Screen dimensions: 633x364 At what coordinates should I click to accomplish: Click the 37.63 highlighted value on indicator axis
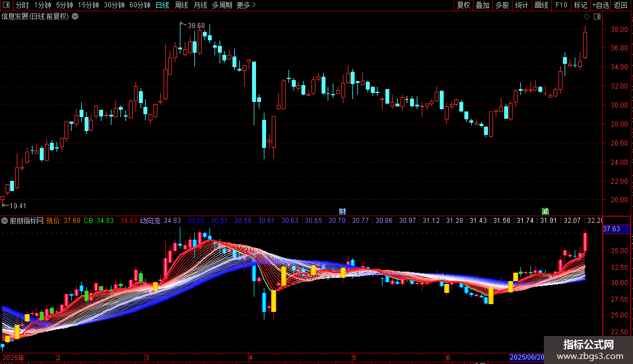[x=611, y=229]
